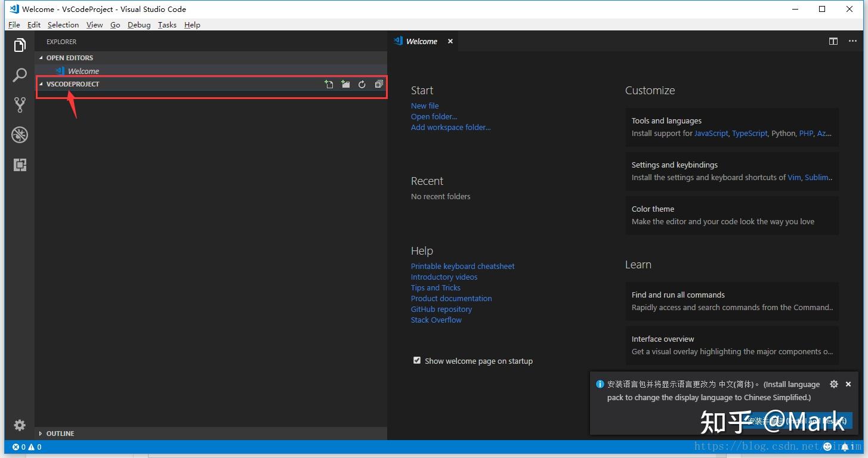The width and height of the screenshot is (868, 458).
Task: Open the Stack Overflow link
Action: click(x=437, y=320)
